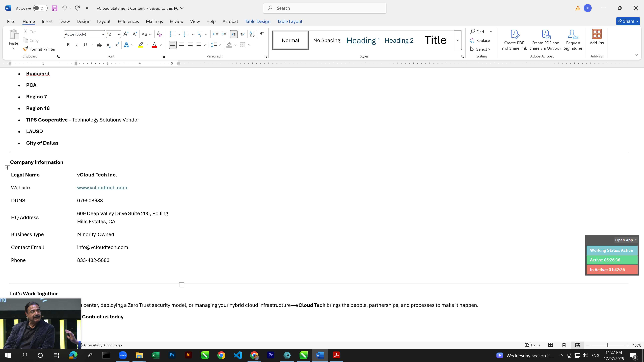Apply the Heading 2 style
The height and width of the screenshot is (362, 644).
(399, 40)
